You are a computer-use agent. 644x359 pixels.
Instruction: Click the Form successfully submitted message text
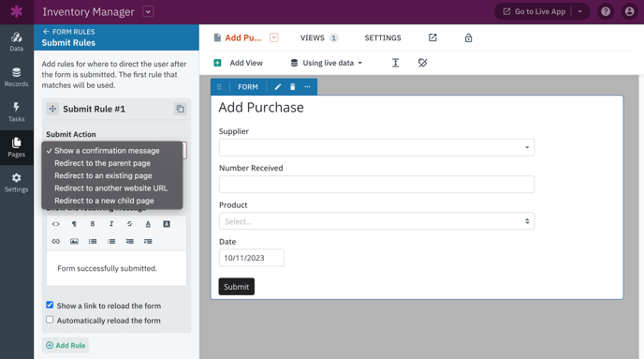coord(108,268)
